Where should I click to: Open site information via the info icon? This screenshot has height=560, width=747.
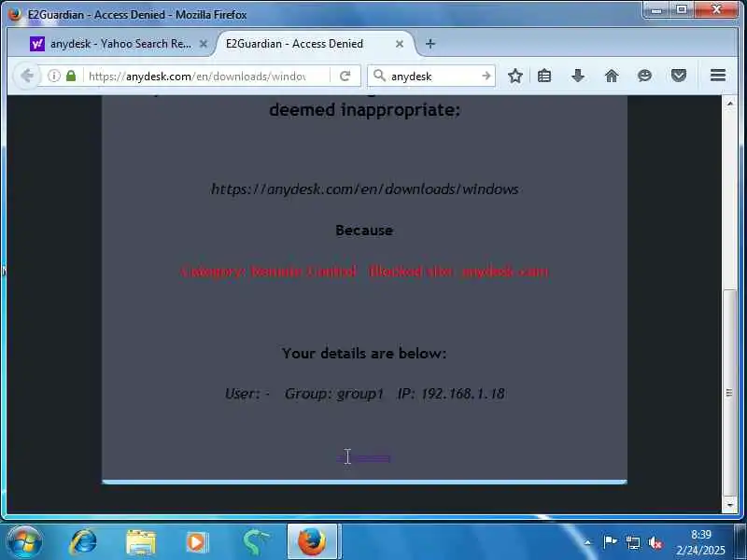(x=54, y=76)
